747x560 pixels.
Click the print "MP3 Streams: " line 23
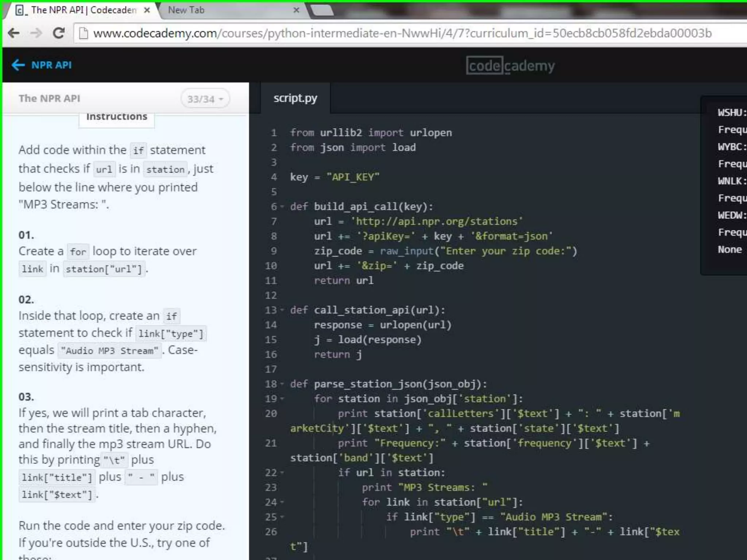pos(425,487)
